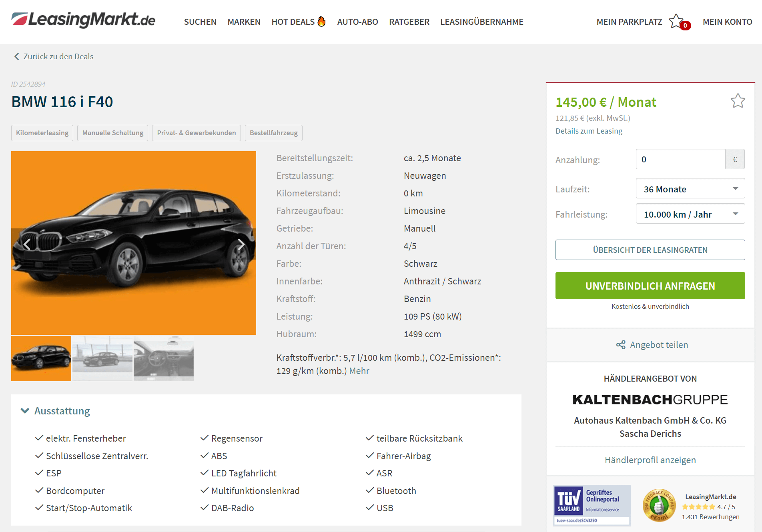
Task: Click 'Anthrazit / Schwarz' value
Action: 442,281
